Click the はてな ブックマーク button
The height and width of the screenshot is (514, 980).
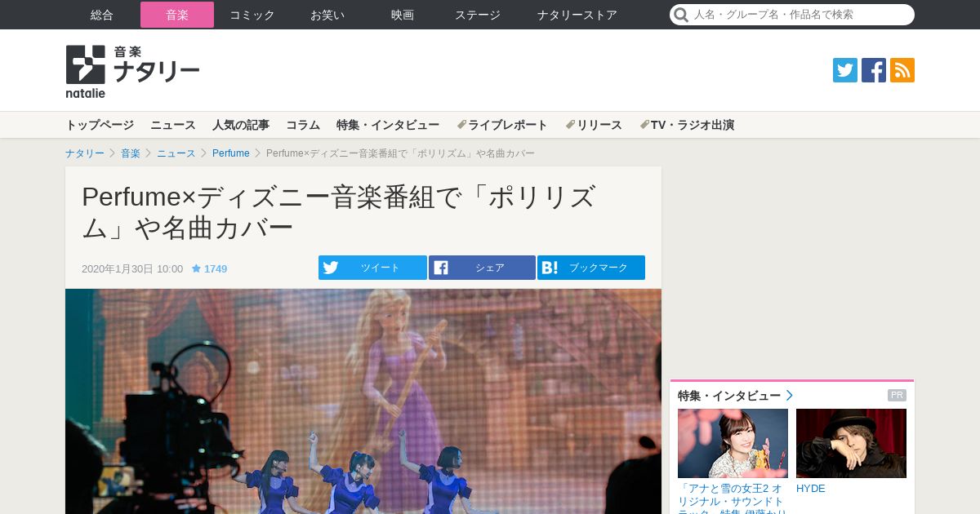coord(591,268)
